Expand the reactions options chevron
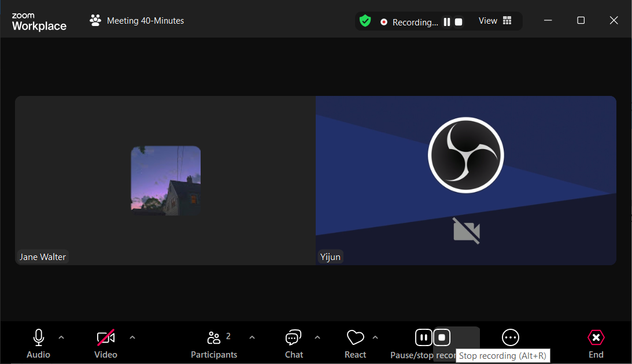The height and width of the screenshot is (364, 632). (x=375, y=337)
